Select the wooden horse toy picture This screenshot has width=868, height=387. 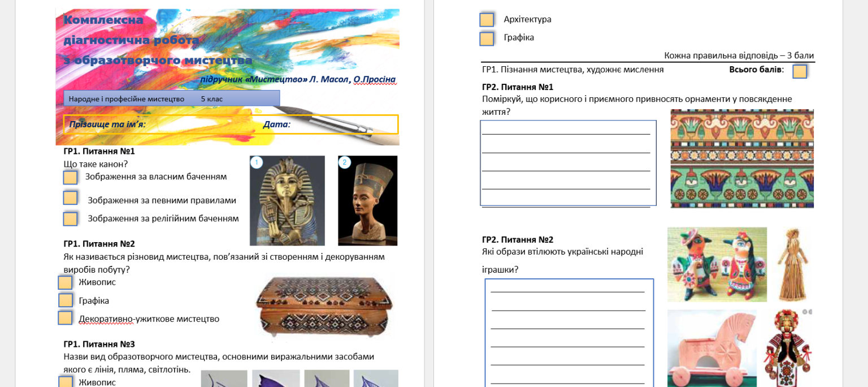tap(712, 348)
